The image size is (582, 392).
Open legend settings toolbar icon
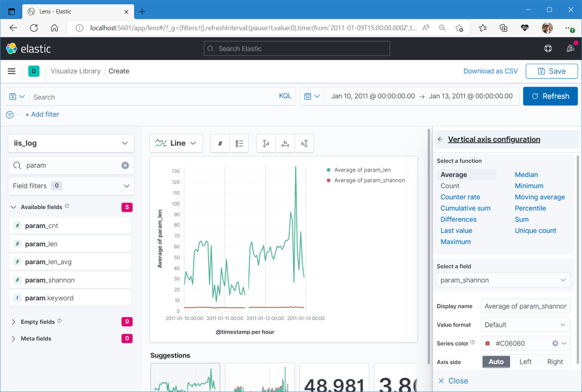(239, 143)
